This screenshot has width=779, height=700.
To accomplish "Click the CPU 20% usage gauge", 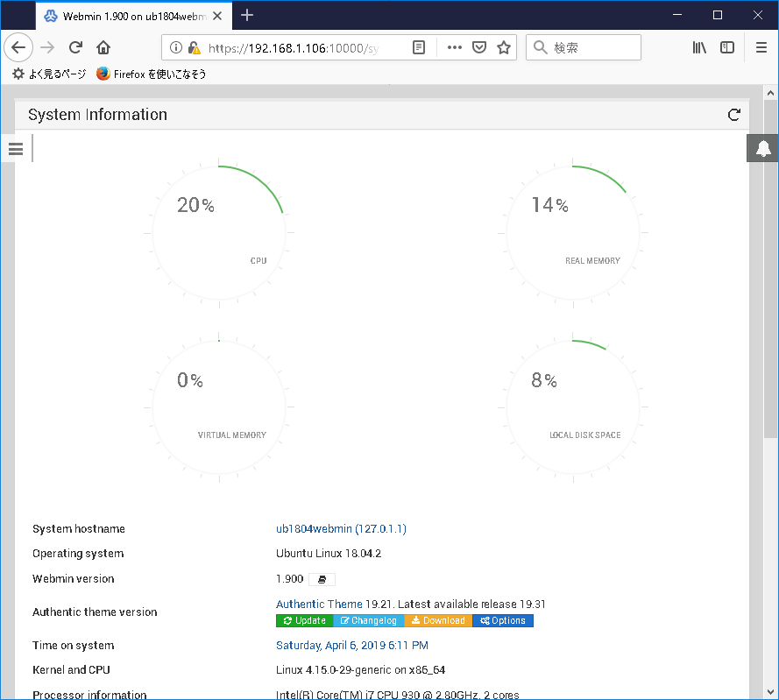I will [x=219, y=232].
